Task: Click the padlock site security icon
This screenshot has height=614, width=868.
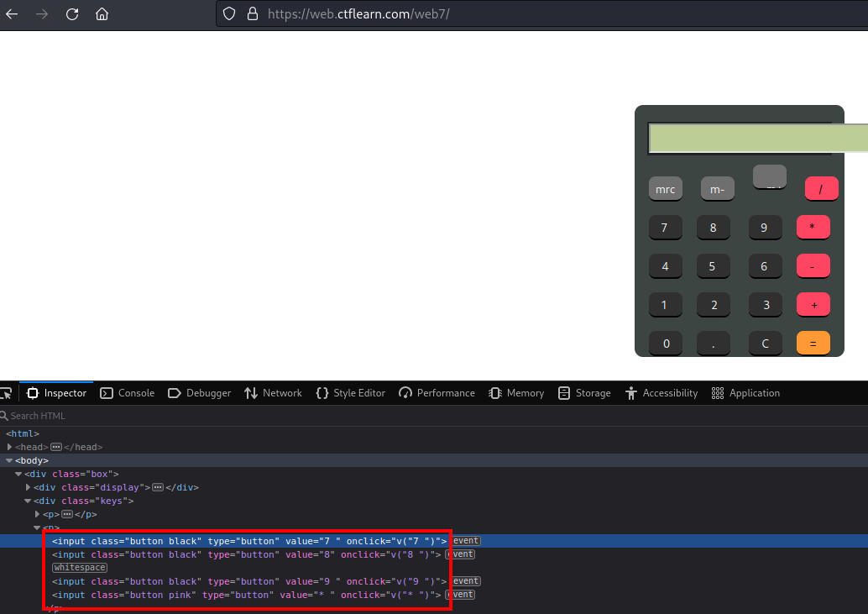Action: pos(251,14)
